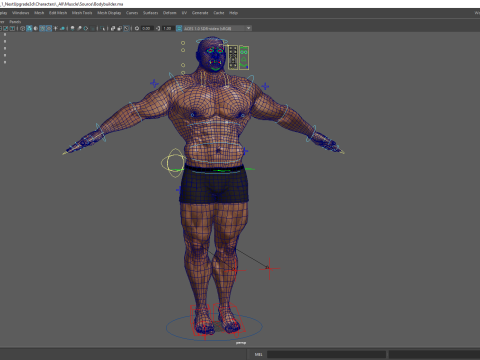Select the chest ring control curve

click(214, 125)
